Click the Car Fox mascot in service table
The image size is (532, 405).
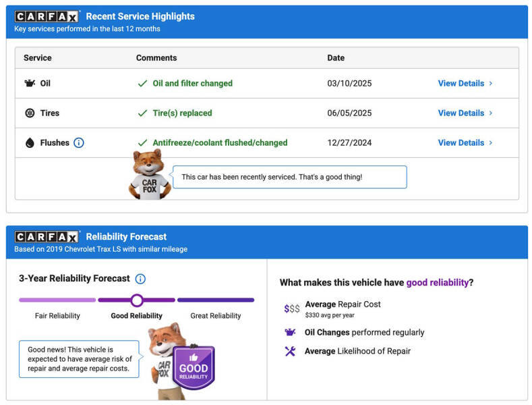tap(150, 175)
